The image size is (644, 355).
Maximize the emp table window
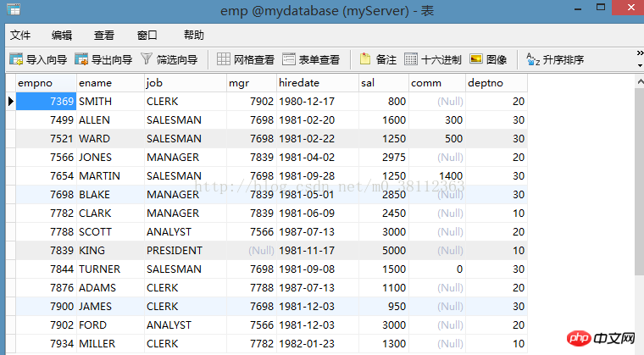click(x=601, y=8)
